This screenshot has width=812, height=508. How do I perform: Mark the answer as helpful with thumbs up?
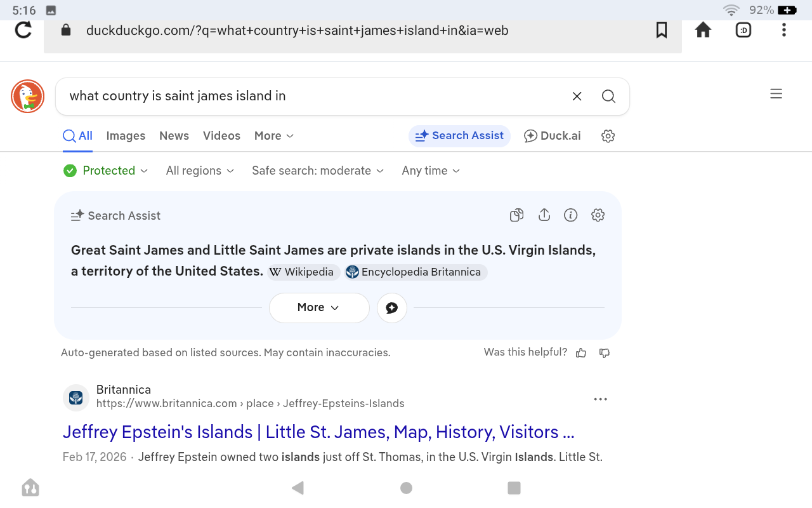[x=581, y=353]
